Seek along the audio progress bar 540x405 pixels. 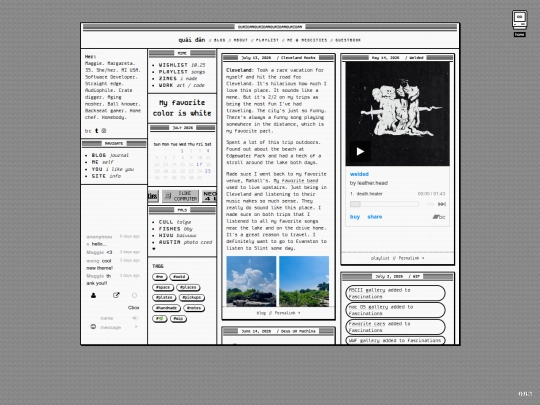pos(384,204)
